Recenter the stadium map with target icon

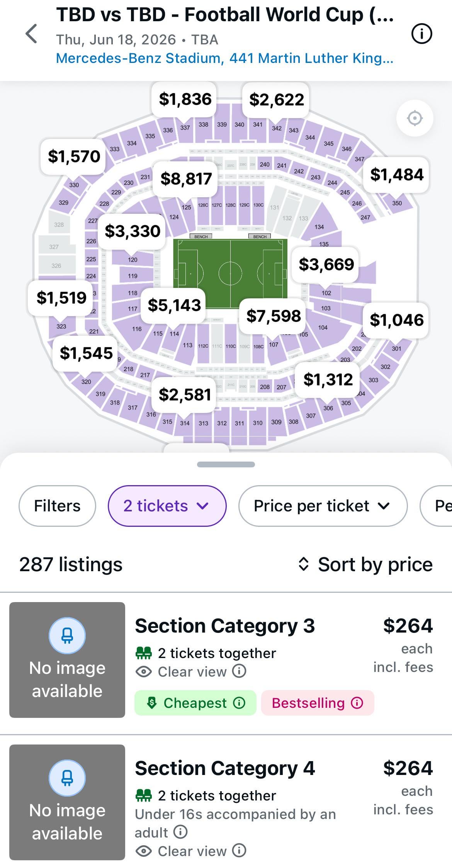click(x=415, y=118)
